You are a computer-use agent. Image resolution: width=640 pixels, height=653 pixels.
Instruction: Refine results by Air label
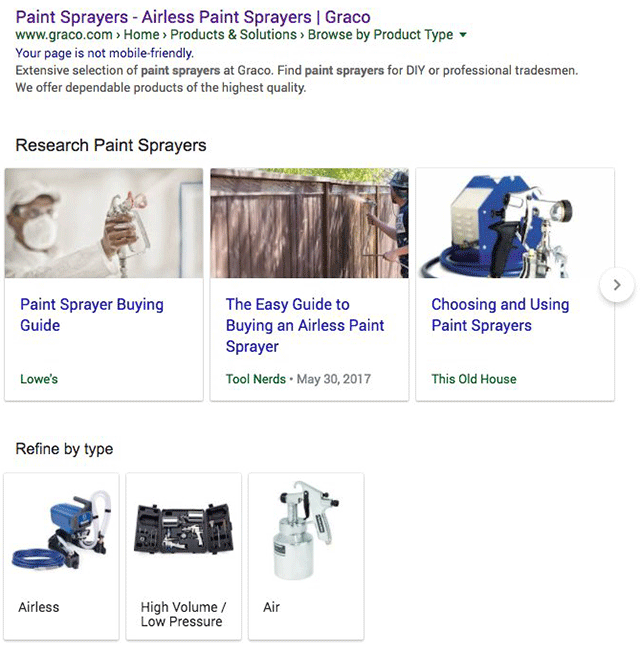point(271,607)
